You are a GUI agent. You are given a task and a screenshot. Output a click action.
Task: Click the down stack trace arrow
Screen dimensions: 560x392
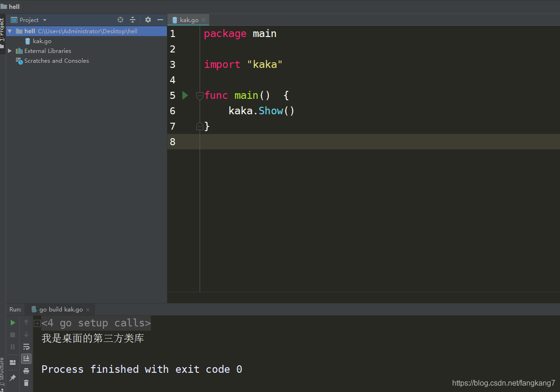[26, 334]
